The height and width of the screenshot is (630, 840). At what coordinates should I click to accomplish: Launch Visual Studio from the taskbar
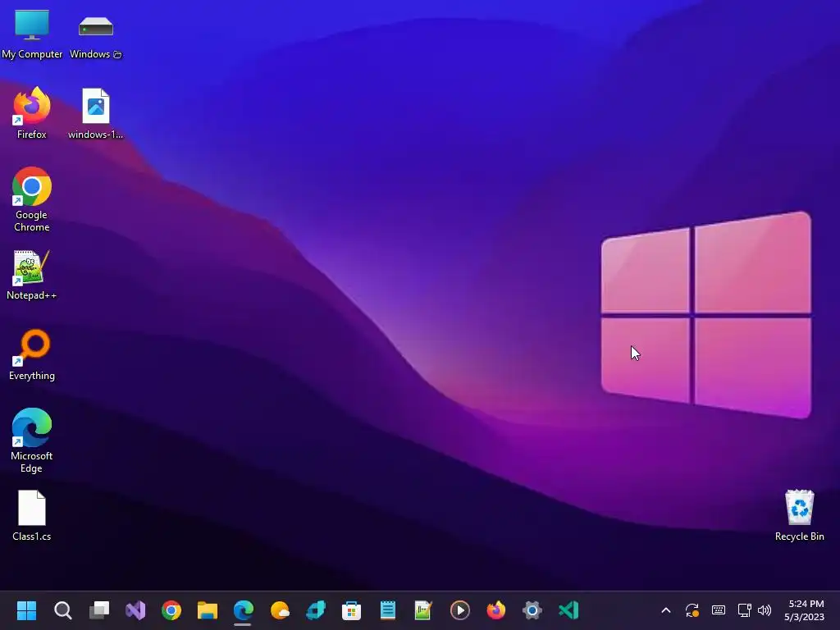pos(135,610)
